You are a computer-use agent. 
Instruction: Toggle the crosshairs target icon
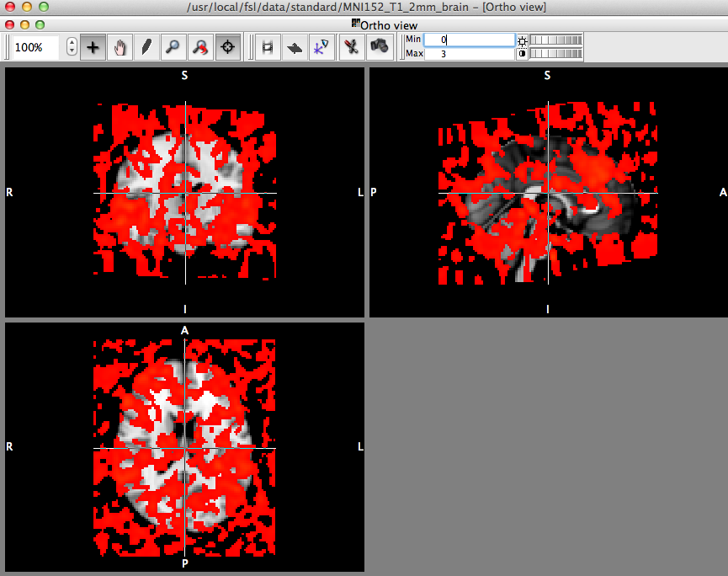point(227,47)
